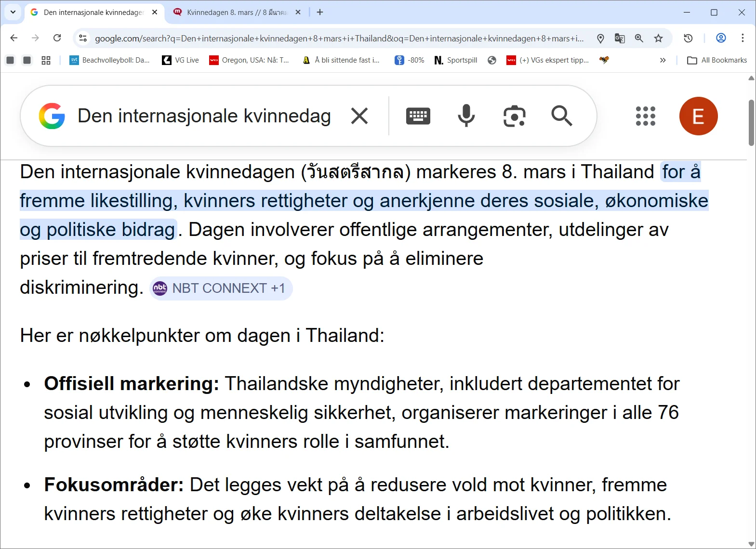Open second gray square bookmark icon
756x549 pixels.
(x=27, y=60)
